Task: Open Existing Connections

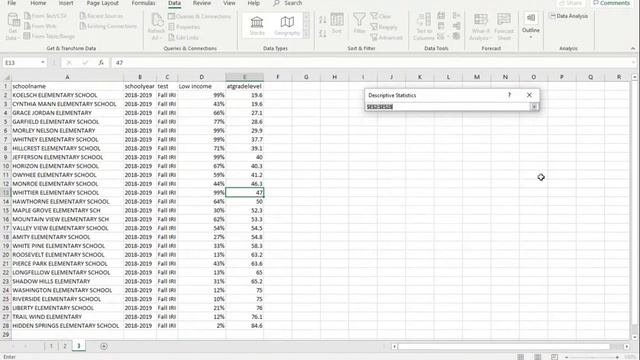Action: pyautogui.click(x=108, y=26)
